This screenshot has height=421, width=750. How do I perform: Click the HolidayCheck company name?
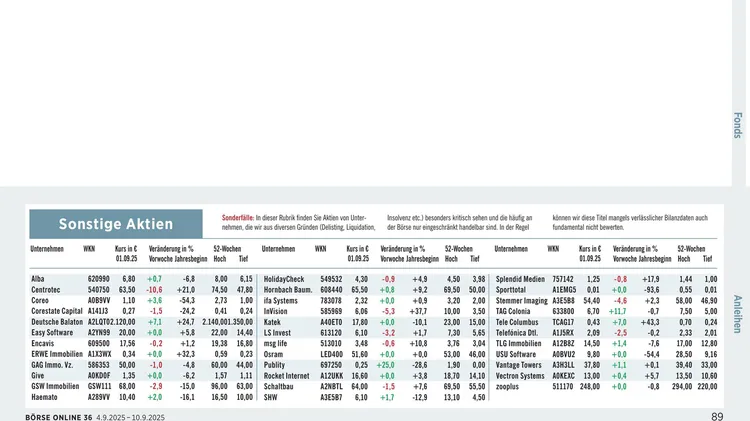284,279
